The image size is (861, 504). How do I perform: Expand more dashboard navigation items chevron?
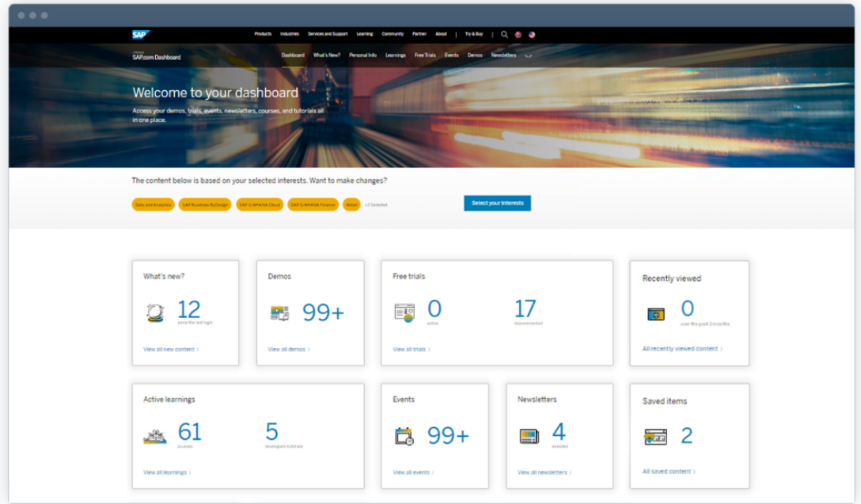pos(529,55)
